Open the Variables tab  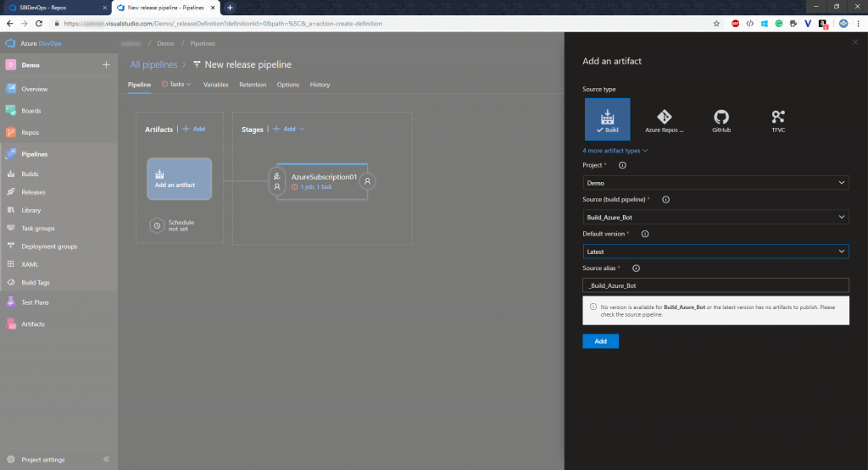(216, 85)
